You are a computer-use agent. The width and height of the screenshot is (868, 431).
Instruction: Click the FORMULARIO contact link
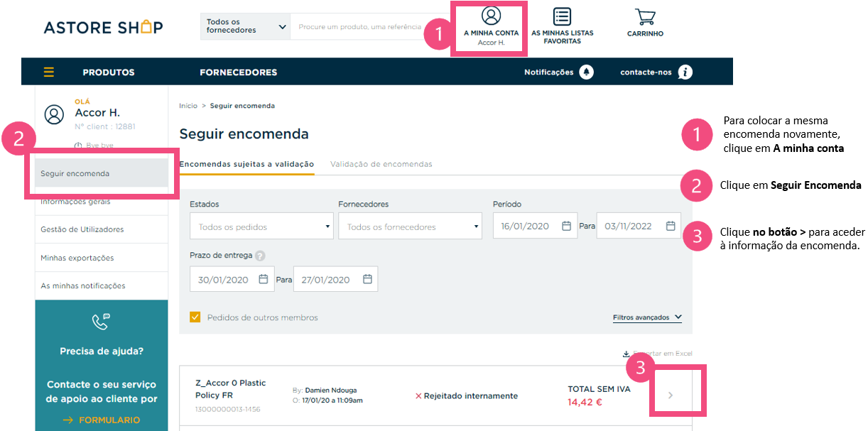102,420
